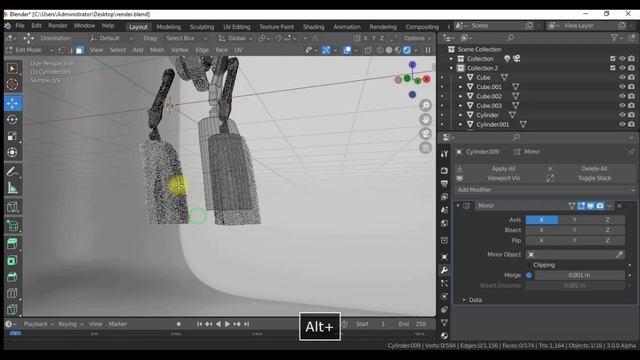Open the World properties tab icon
The image size is (640, 360).
tap(444, 223)
